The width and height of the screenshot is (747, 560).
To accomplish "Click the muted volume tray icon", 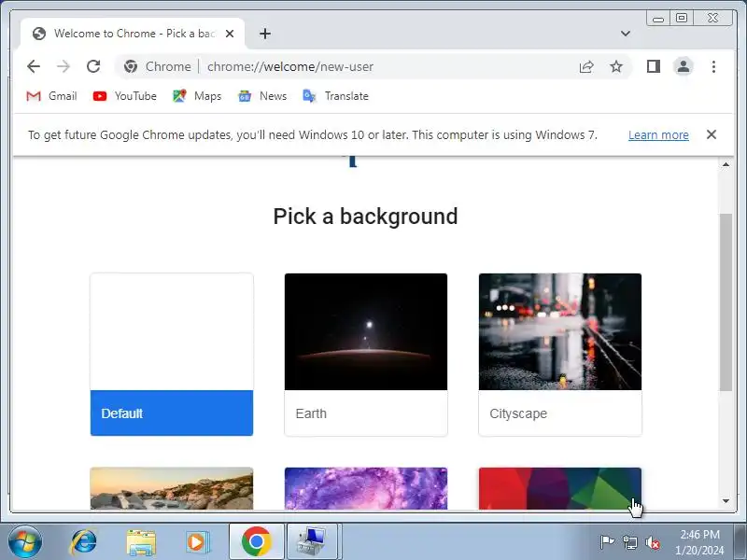I will pyautogui.click(x=652, y=542).
